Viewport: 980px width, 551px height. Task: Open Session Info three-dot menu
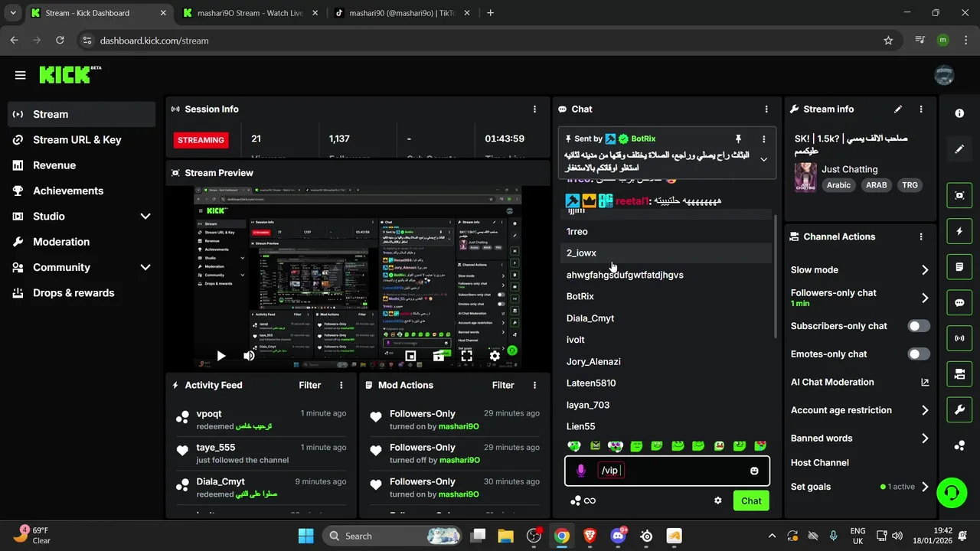point(534,109)
